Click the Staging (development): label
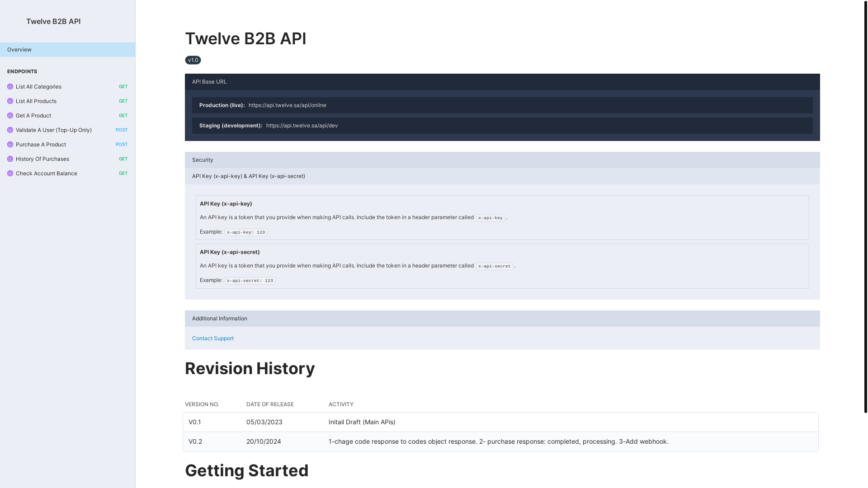 (x=231, y=126)
